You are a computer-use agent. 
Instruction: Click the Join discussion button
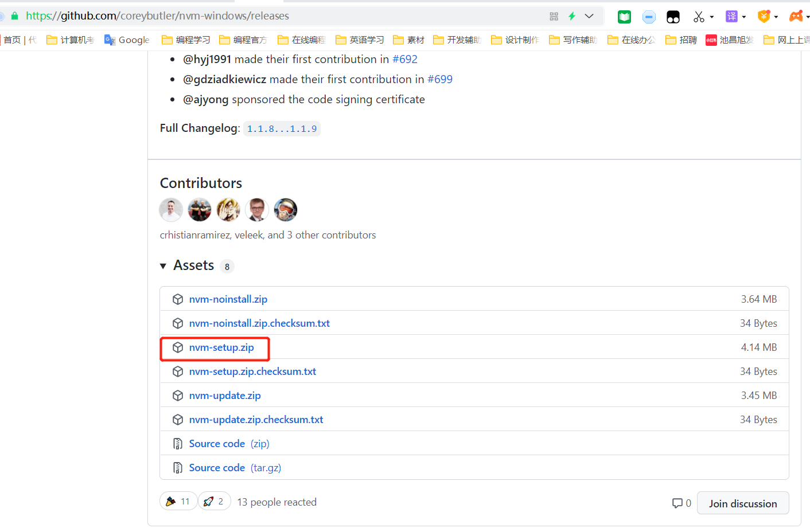[742, 503]
